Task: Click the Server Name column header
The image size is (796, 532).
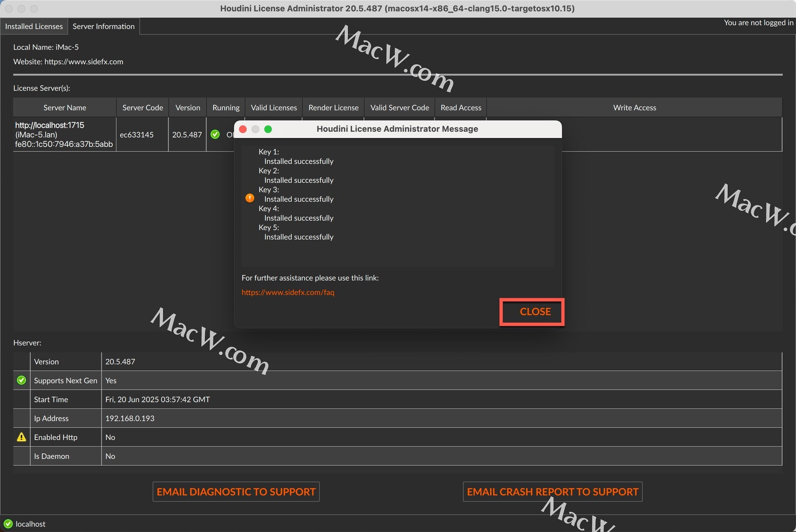Action: pyautogui.click(x=65, y=107)
